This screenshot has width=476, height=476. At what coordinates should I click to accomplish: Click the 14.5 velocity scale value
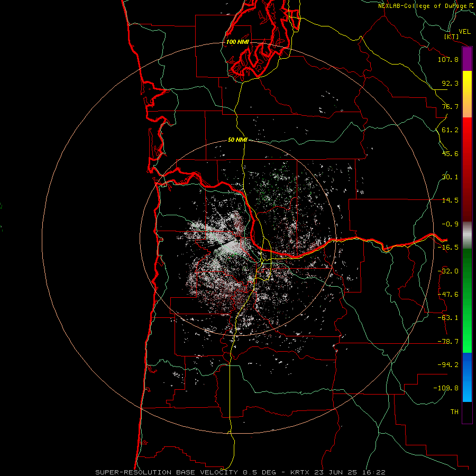450,200
